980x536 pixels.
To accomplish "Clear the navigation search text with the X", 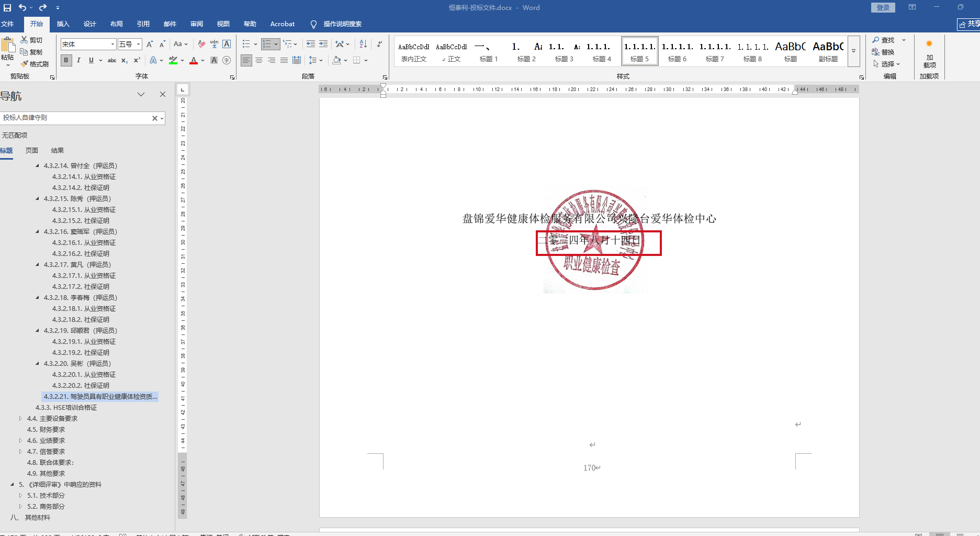I will pos(155,118).
